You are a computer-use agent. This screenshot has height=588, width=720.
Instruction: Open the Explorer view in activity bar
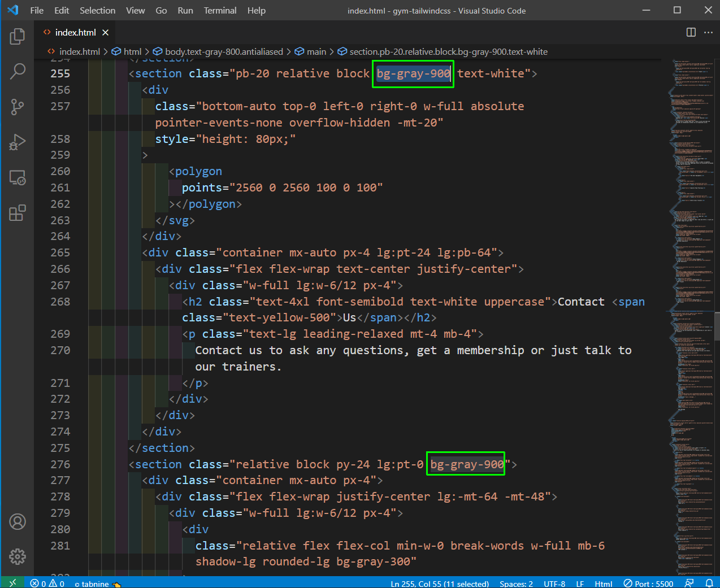pyautogui.click(x=18, y=37)
